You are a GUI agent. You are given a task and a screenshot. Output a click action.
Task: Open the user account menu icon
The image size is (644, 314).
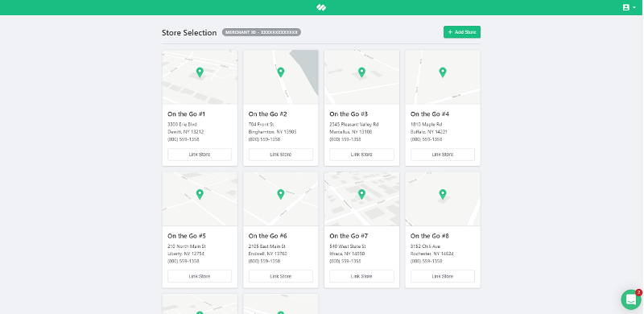(629, 7)
